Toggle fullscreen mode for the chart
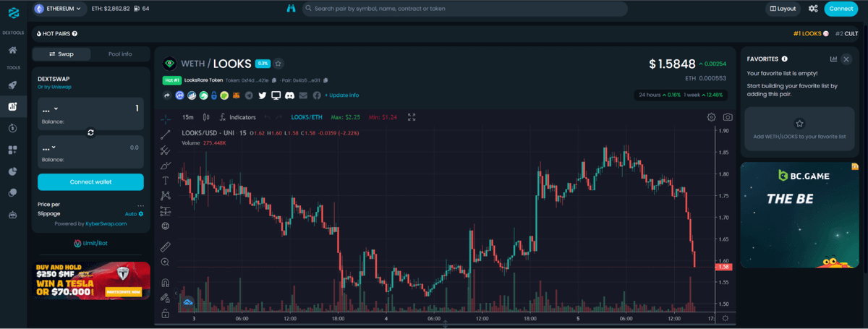The image size is (868, 329). 412,117
